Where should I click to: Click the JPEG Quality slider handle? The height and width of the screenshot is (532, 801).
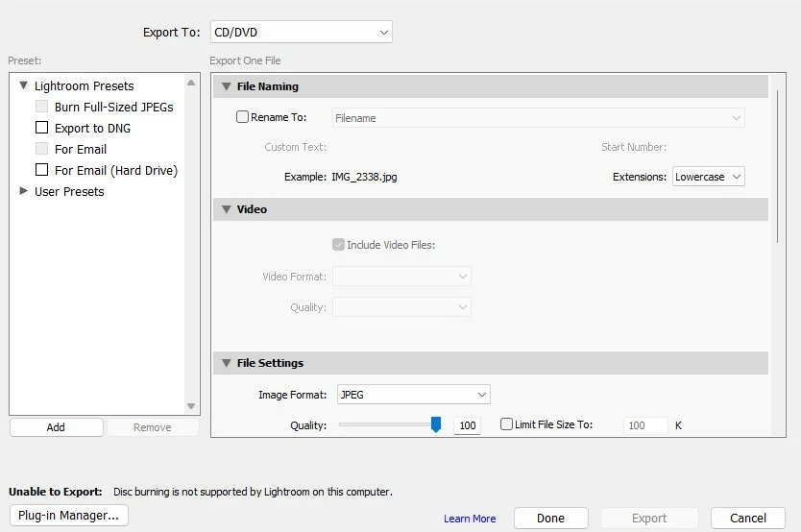[436, 424]
